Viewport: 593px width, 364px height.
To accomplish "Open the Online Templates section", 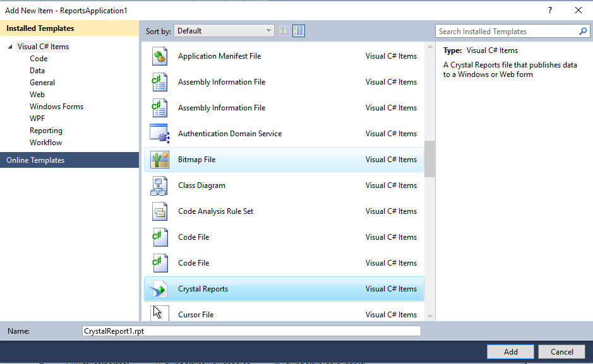I will (69, 160).
